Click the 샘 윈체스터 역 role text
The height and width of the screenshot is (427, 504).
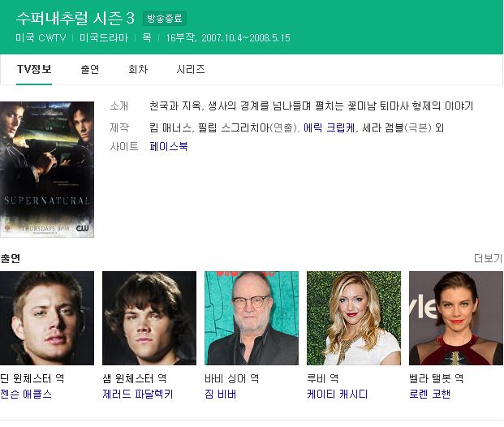135,378
